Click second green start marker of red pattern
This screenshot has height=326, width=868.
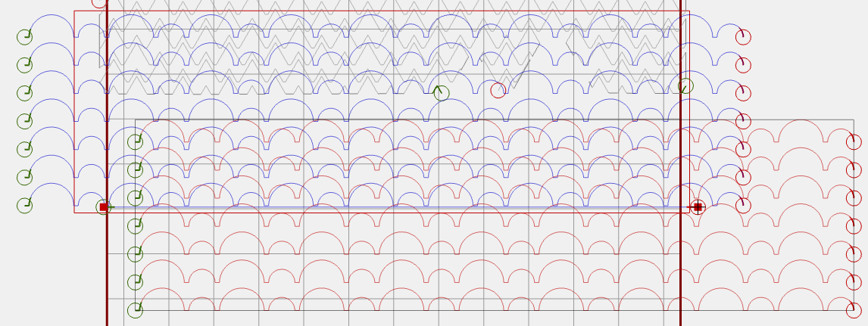[x=135, y=169]
